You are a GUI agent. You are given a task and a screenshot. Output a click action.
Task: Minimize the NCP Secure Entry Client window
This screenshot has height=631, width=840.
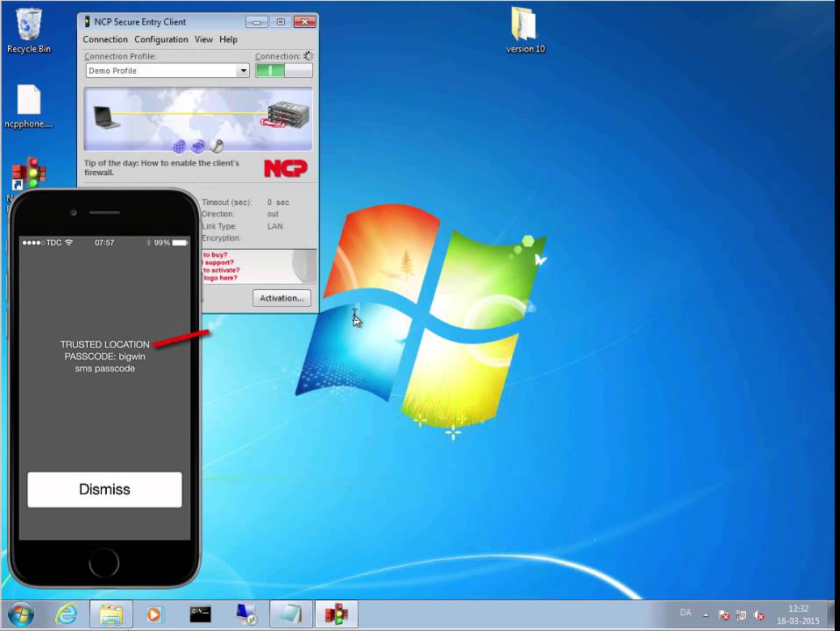tap(257, 22)
